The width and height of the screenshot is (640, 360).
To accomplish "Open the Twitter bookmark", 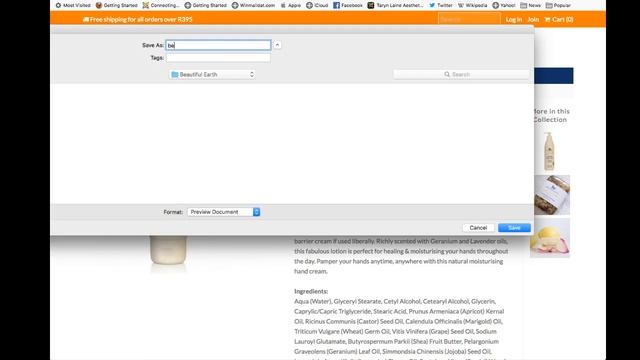I will 440,5.
